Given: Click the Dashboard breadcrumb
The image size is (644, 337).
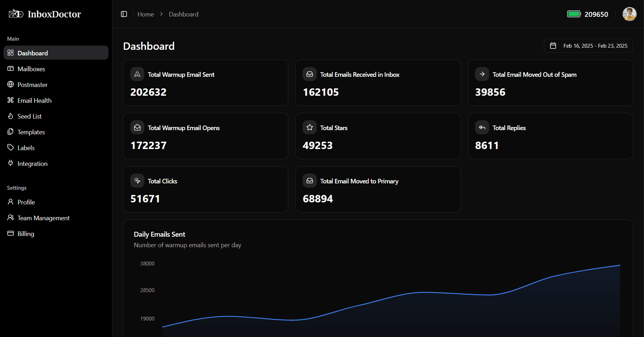Looking at the screenshot, I should [x=184, y=14].
